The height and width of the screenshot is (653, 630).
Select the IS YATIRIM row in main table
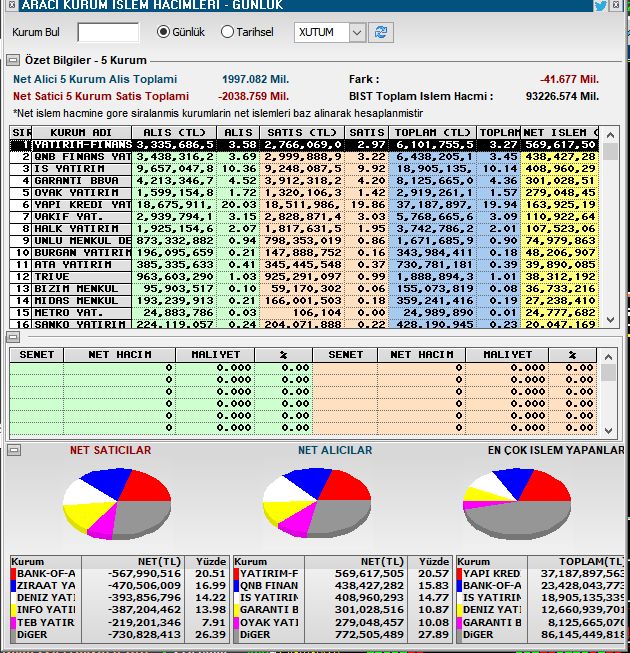click(x=304, y=169)
